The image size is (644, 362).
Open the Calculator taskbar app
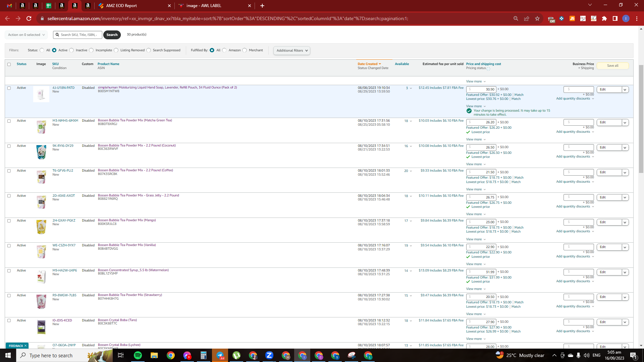point(204,355)
